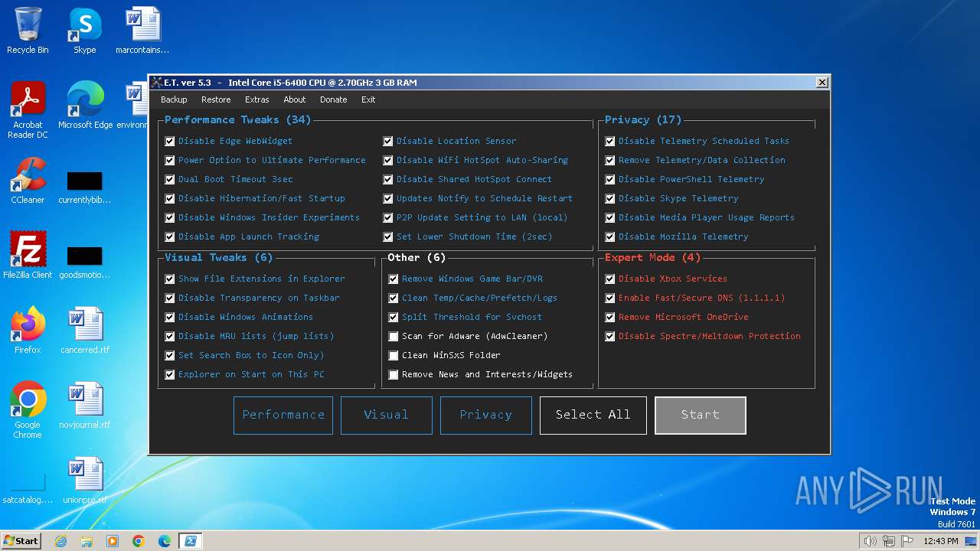
Task: Toggle Show File Extensions in Explorer
Action: [170, 279]
